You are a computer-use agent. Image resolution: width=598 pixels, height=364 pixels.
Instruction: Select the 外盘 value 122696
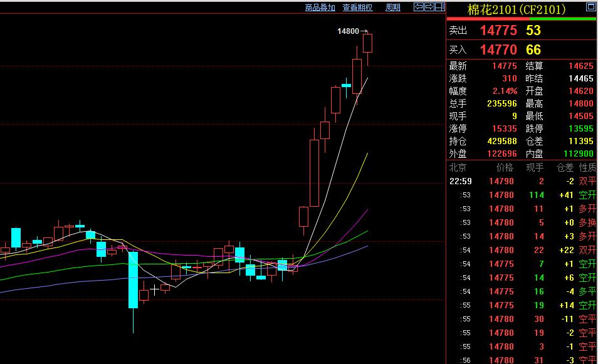tap(502, 154)
